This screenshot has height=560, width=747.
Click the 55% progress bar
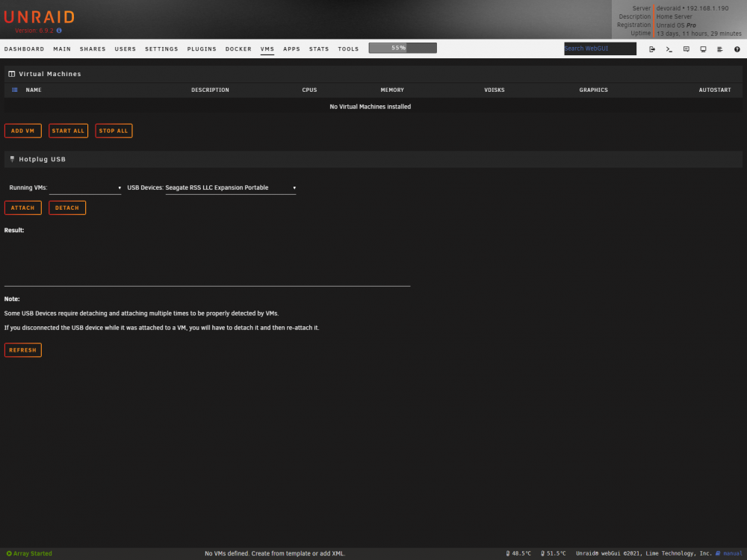[403, 48]
